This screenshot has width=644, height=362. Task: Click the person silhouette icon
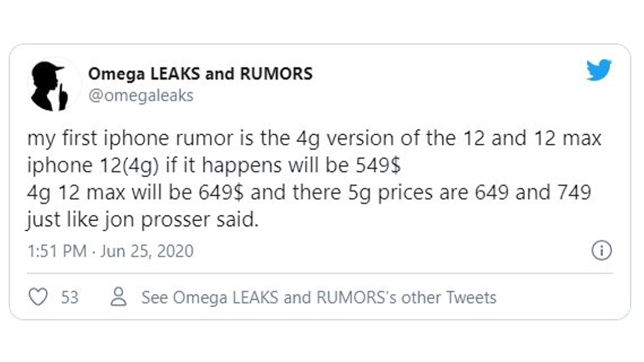tap(119, 297)
